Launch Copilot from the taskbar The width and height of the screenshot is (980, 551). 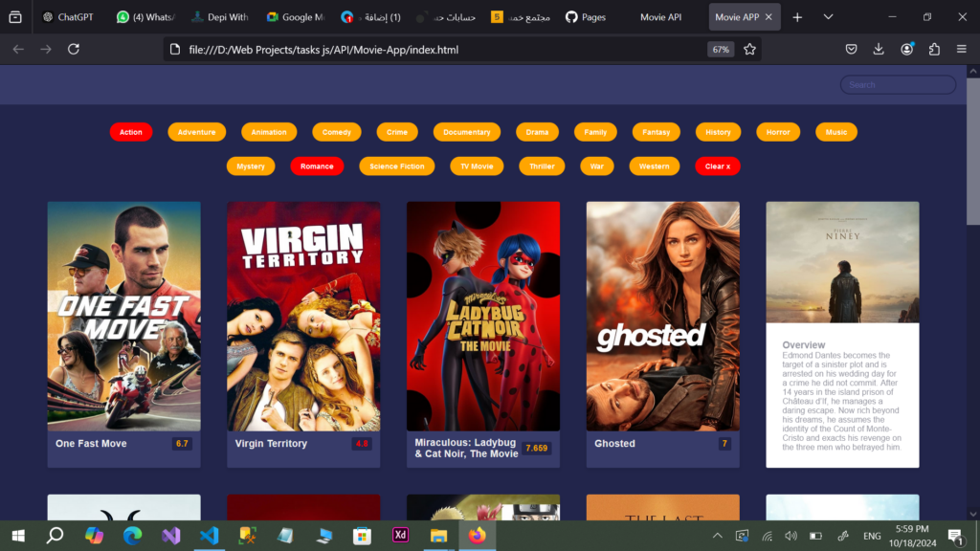pos(94,536)
